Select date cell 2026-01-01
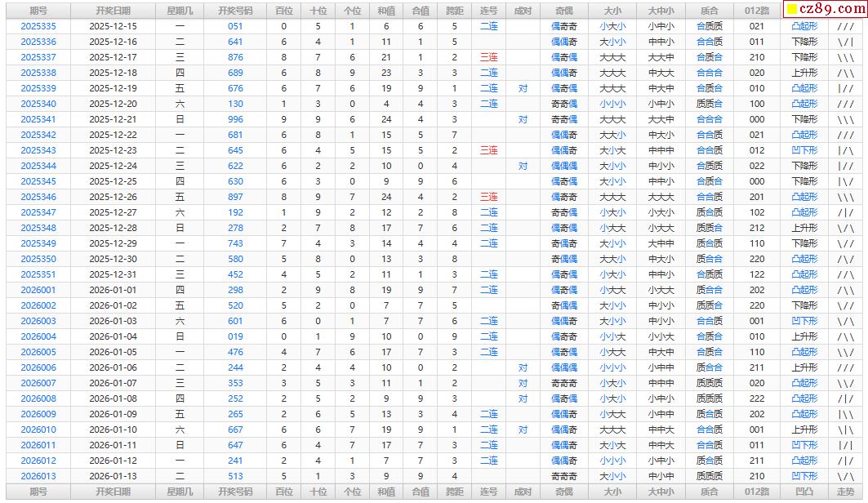This screenshot has width=868, height=503. [113, 289]
